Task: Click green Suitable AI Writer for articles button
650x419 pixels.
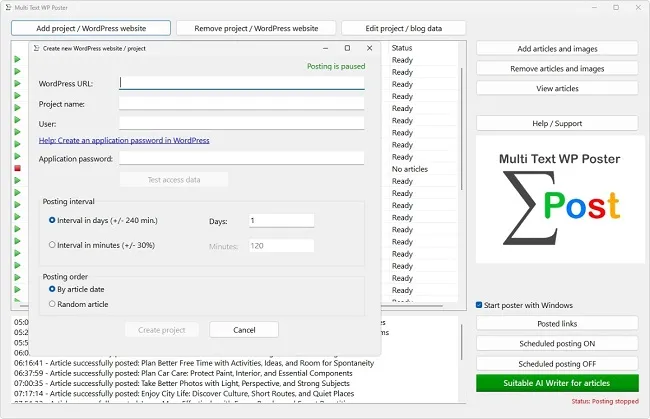Action: [557, 383]
